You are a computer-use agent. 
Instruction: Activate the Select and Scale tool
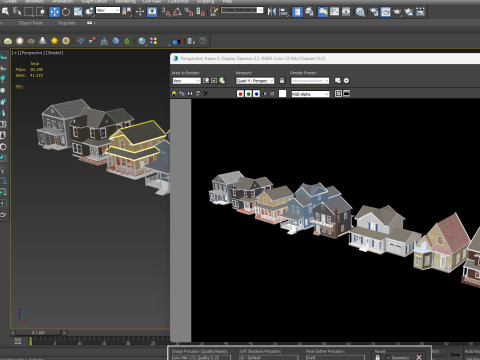[78, 12]
